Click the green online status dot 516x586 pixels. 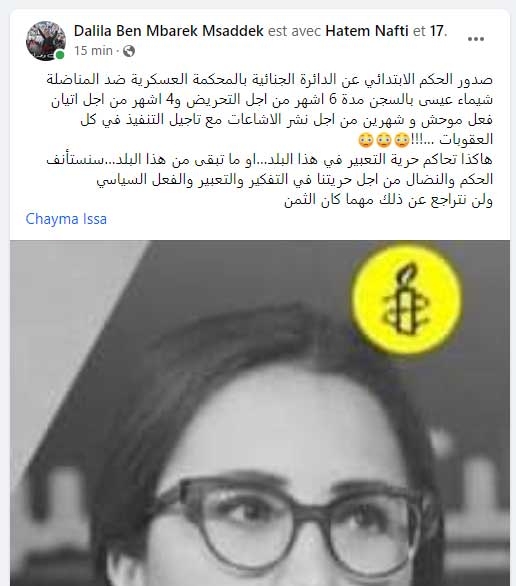tap(60, 55)
